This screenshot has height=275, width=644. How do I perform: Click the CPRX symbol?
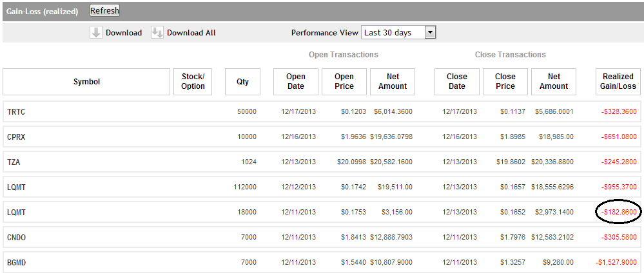16,137
